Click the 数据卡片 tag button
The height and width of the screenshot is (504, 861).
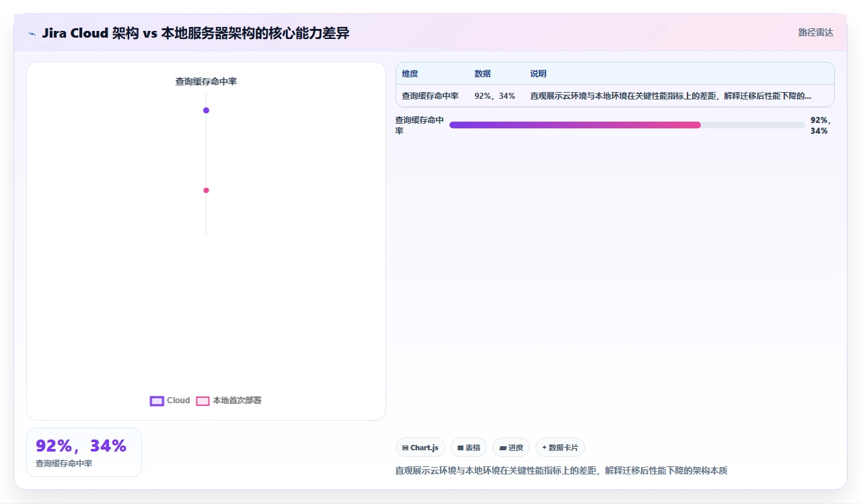click(560, 448)
